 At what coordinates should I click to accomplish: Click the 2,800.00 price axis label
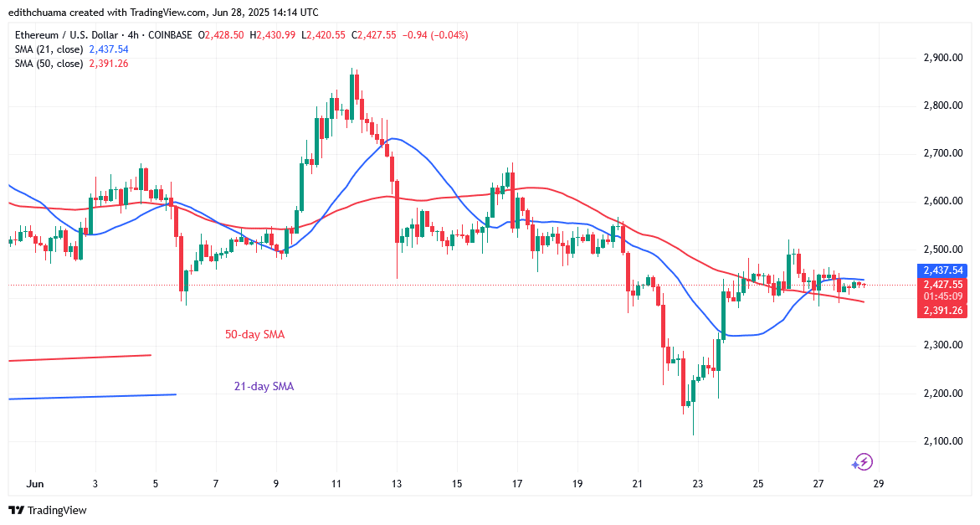[x=942, y=106]
